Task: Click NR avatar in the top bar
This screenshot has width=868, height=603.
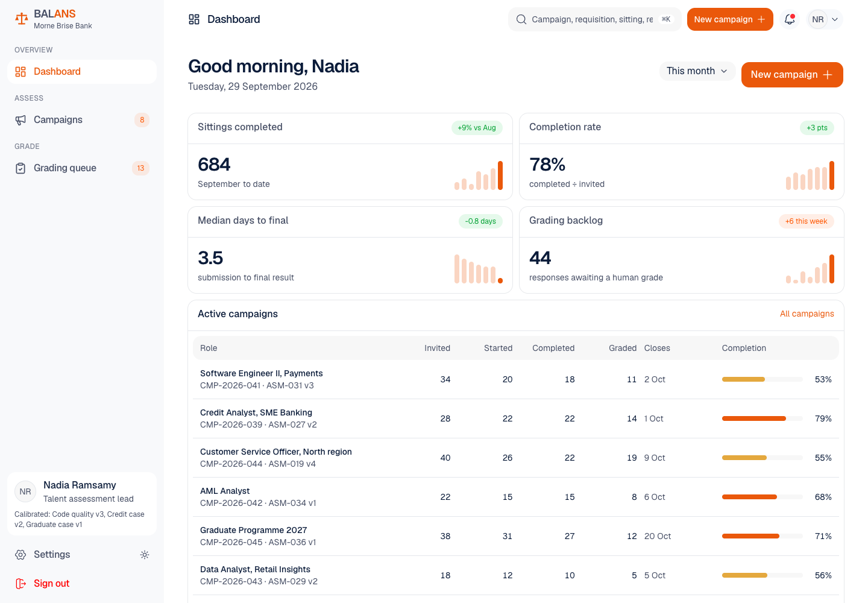Action: (x=818, y=19)
